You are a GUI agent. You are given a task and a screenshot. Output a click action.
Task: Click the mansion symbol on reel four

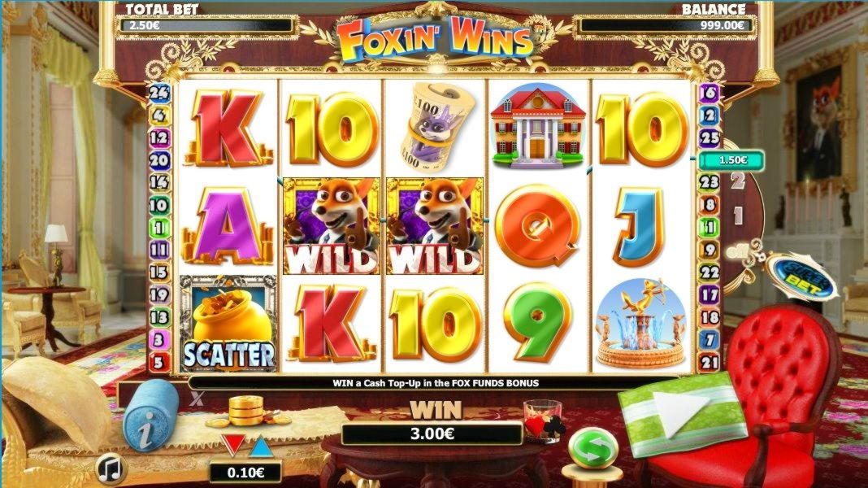coord(537,126)
